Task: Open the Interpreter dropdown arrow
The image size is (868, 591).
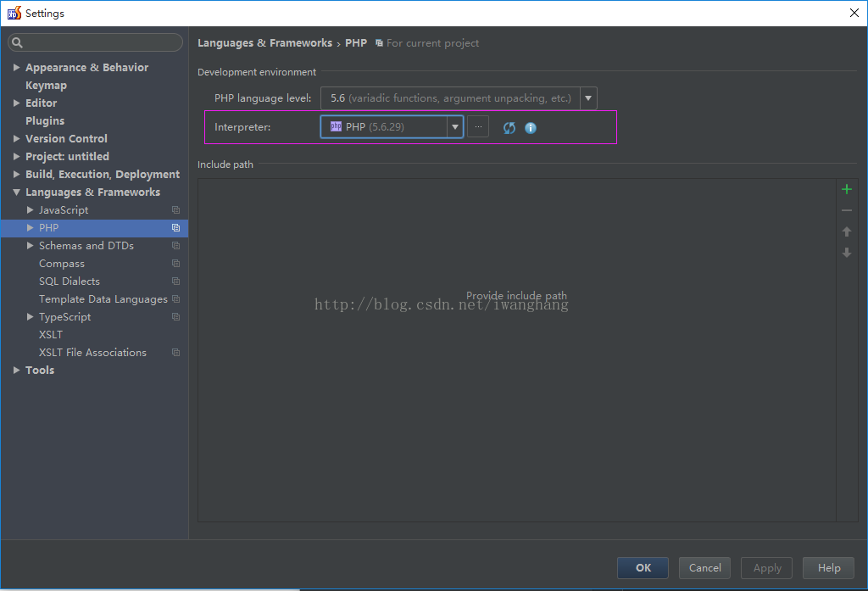Action: (x=455, y=127)
